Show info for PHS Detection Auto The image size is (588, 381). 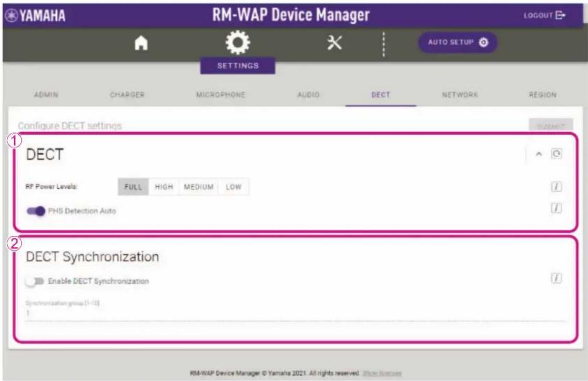[556, 208]
